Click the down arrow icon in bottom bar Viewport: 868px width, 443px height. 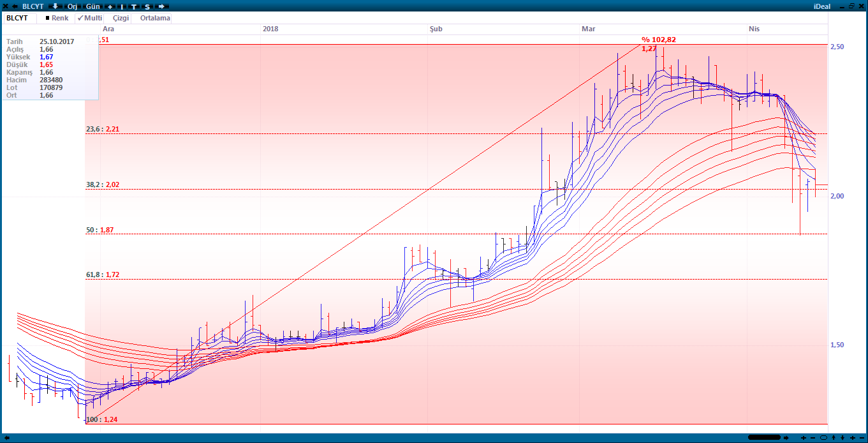coord(842,438)
